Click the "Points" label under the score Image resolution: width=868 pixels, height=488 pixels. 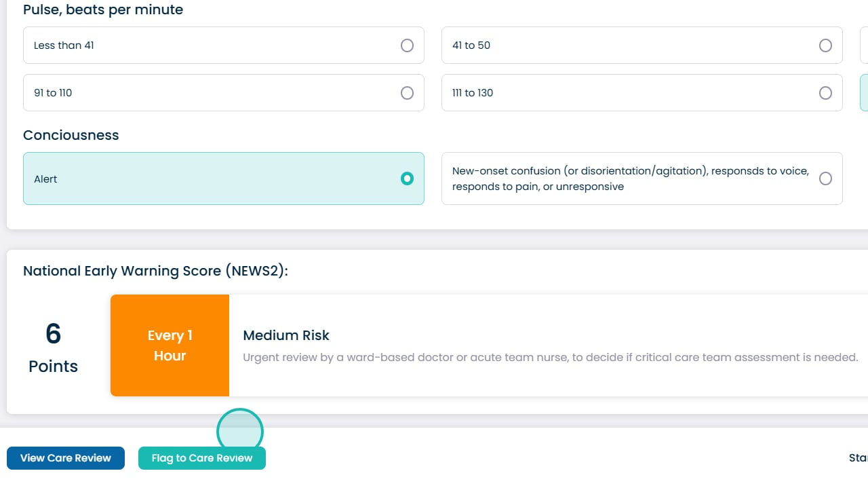[53, 367]
